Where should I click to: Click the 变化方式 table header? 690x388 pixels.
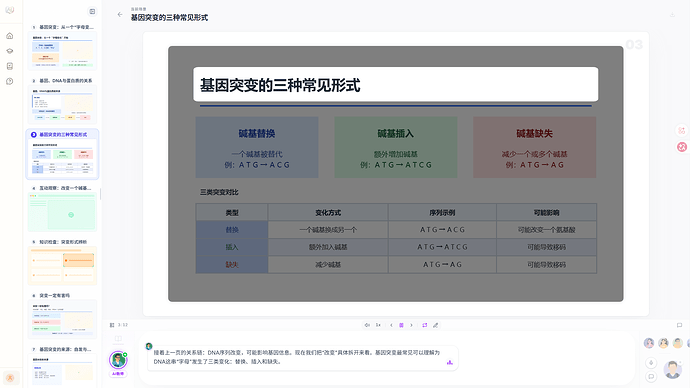coord(328,212)
